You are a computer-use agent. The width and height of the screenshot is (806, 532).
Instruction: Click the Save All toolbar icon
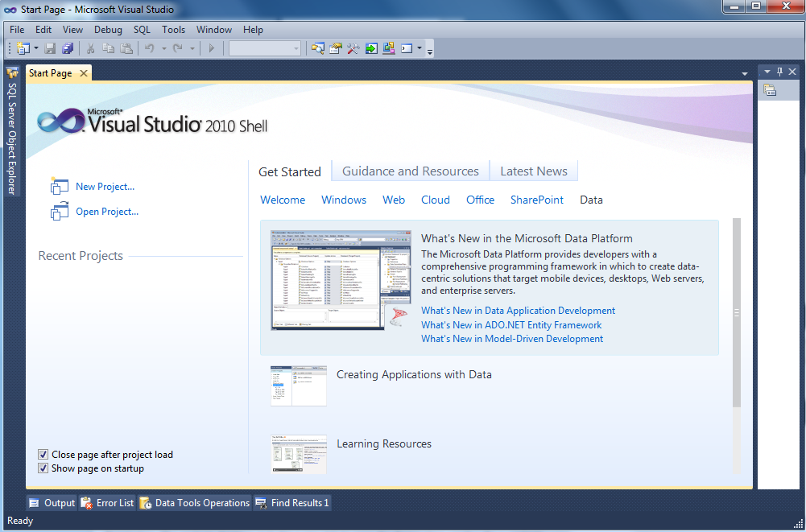coord(68,48)
